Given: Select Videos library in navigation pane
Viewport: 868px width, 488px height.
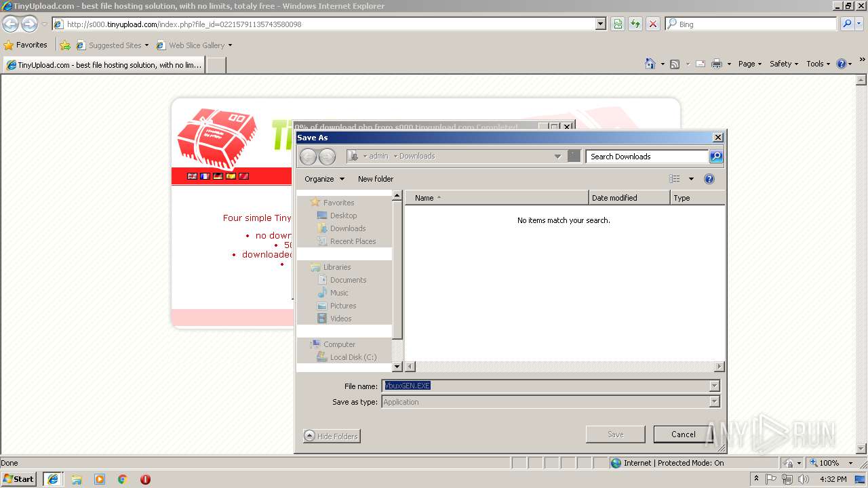Looking at the screenshot, I should [340, 319].
